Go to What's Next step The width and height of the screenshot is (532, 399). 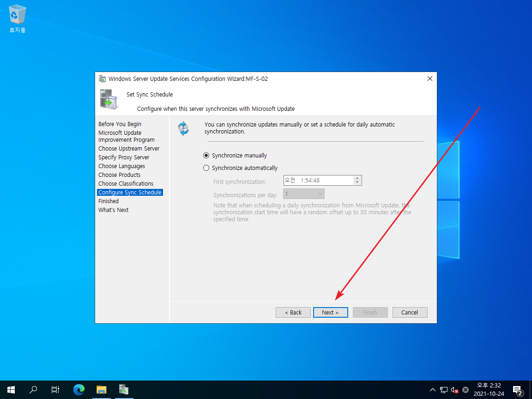coord(113,210)
